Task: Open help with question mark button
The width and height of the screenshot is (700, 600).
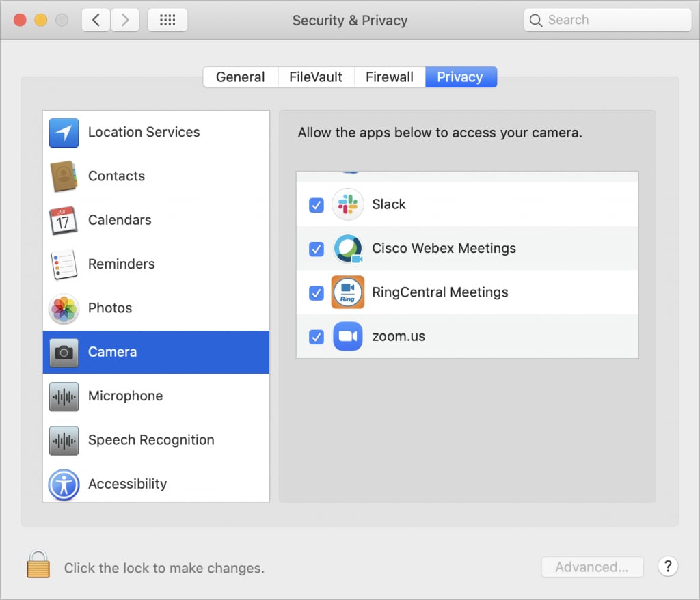Action: click(x=667, y=567)
